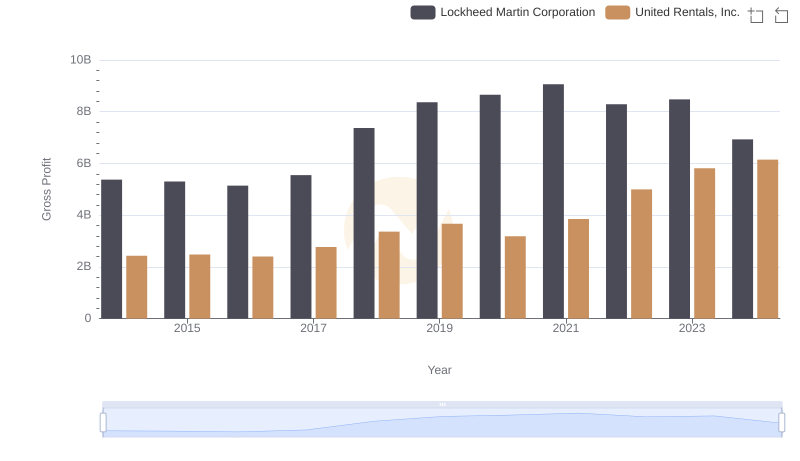Grab the left handle of zoom slider

(103, 422)
